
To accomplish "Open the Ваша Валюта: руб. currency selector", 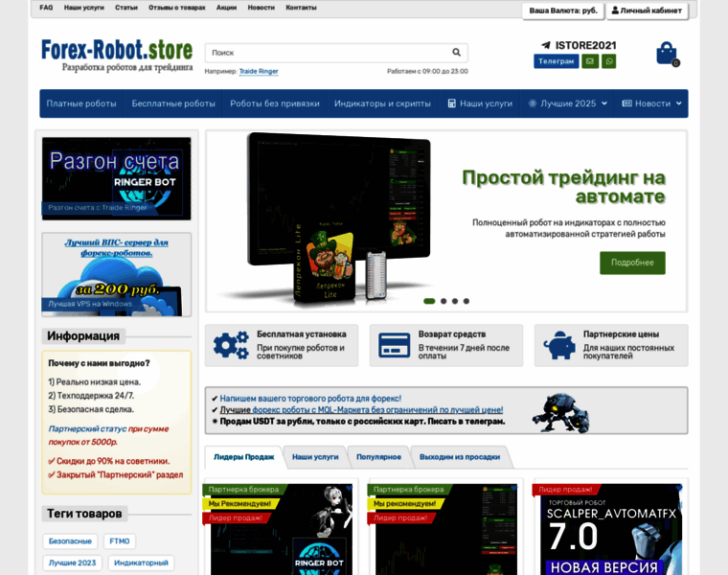I will 563,11.
